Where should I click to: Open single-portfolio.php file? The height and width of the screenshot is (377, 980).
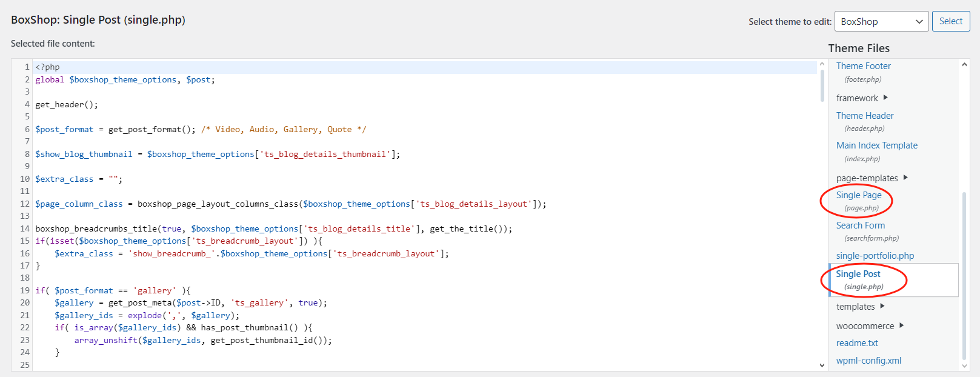tap(875, 256)
